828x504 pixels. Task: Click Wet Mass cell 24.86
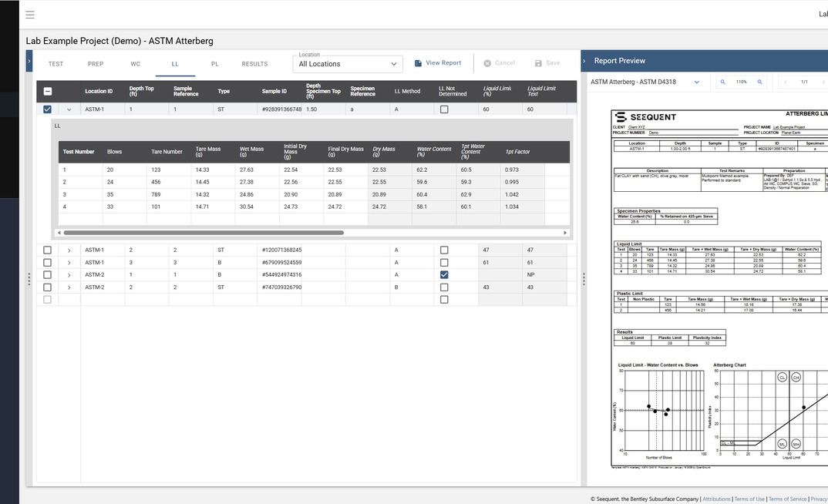click(257, 195)
